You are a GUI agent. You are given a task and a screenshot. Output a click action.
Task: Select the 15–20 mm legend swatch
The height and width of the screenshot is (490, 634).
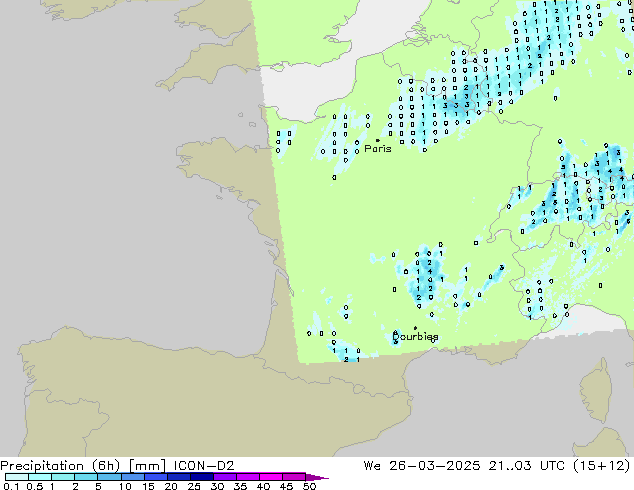click(x=155, y=477)
